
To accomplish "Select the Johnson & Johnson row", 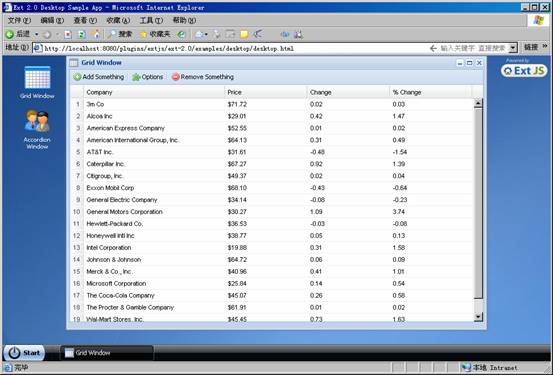I will (272, 260).
